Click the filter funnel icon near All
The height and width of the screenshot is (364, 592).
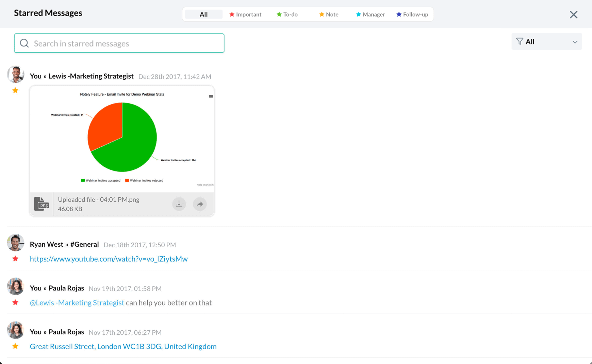[519, 41]
